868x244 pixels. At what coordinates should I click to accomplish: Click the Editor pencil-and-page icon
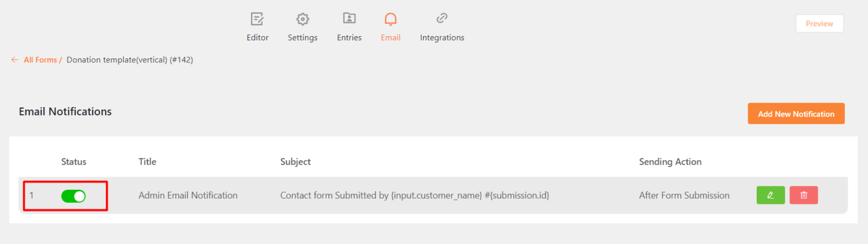tap(257, 19)
